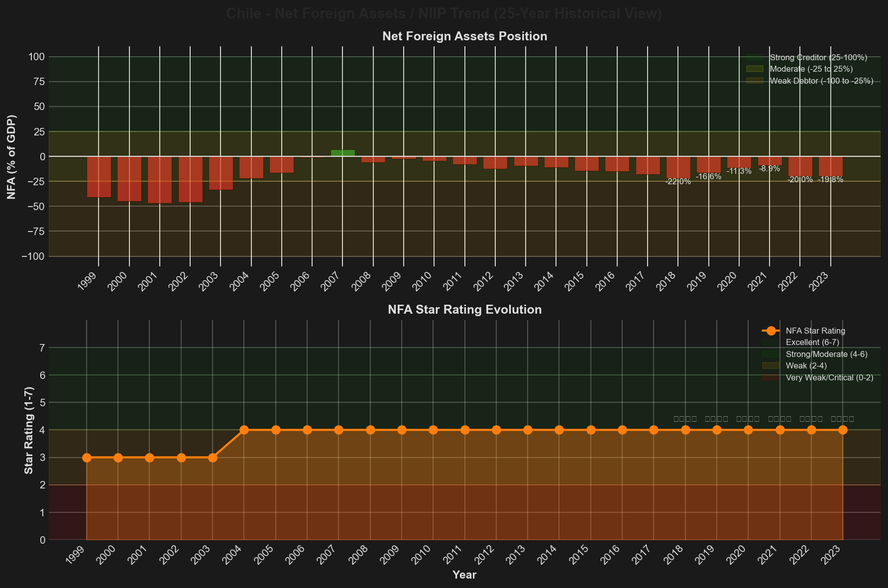Click the Net Foreign Assets Position subplot title
The height and width of the screenshot is (588, 888).
(x=464, y=36)
